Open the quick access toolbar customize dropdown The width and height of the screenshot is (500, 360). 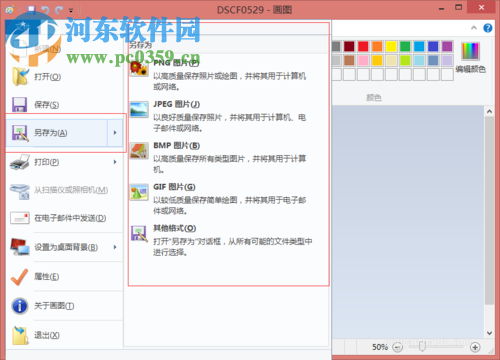71,10
